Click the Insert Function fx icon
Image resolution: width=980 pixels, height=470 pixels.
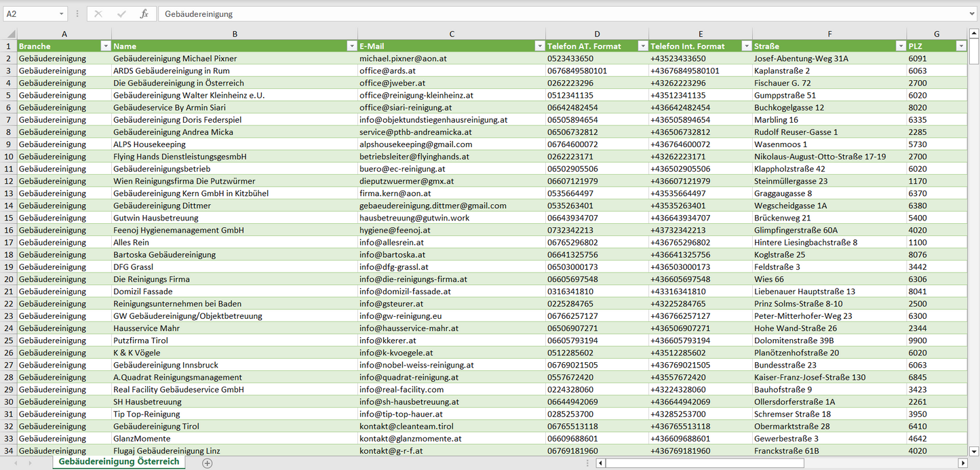point(144,14)
